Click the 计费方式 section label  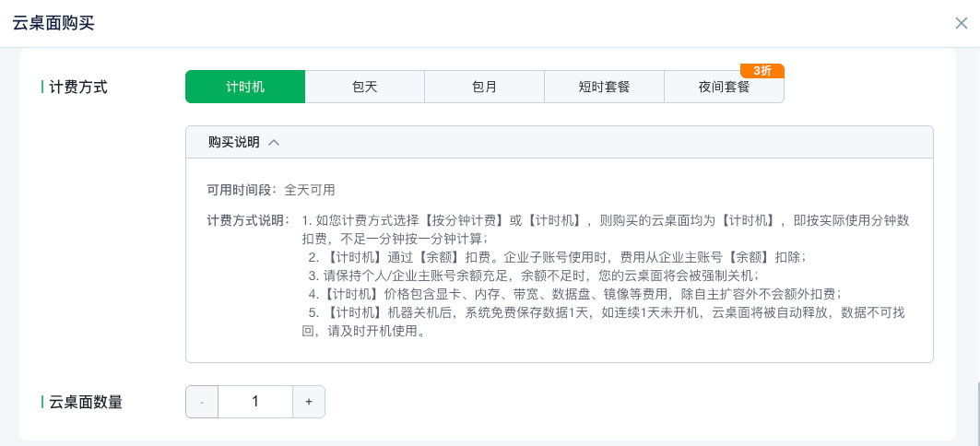[x=78, y=87]
